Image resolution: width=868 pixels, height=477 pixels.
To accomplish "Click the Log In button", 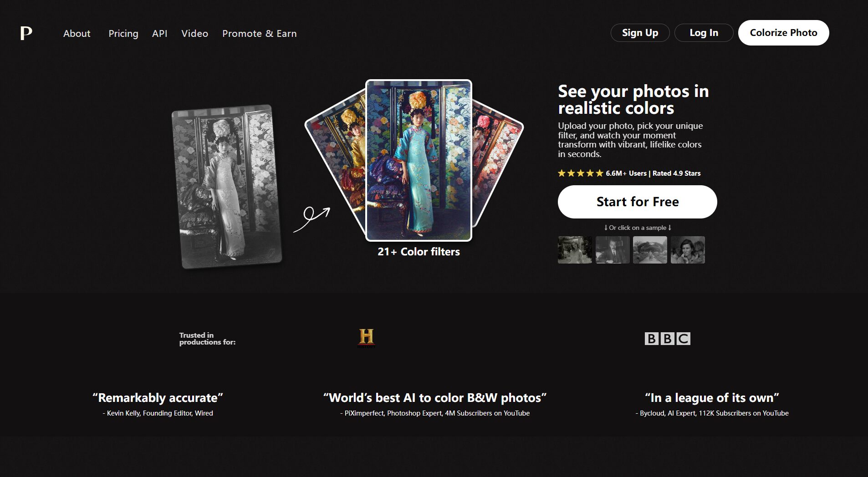I will pos(704,33).
